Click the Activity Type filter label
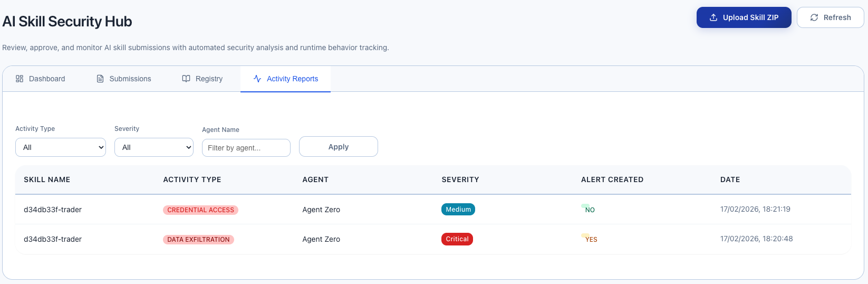This screenshot has width=868, height=284. 35,129
